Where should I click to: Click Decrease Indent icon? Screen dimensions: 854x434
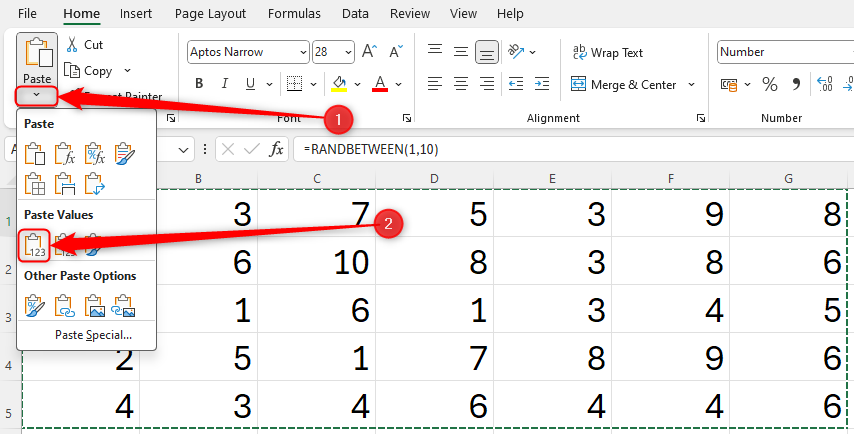point(516,84)
